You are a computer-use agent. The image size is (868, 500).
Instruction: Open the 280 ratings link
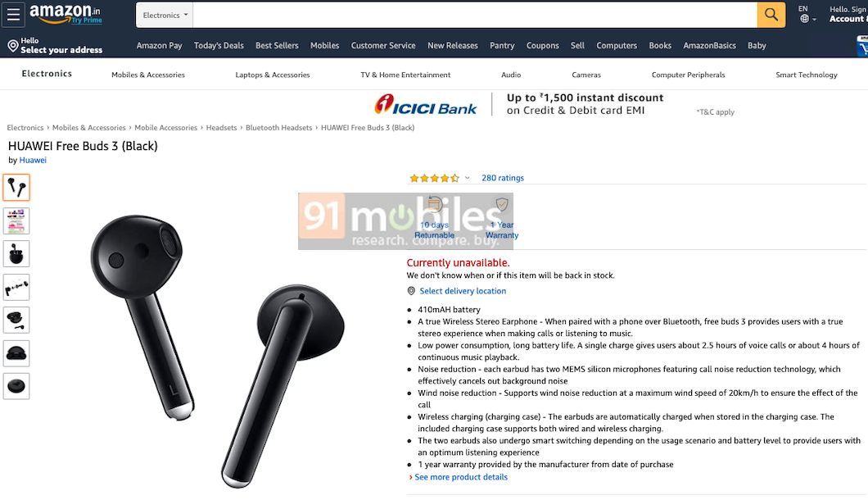tap(503, 178)
